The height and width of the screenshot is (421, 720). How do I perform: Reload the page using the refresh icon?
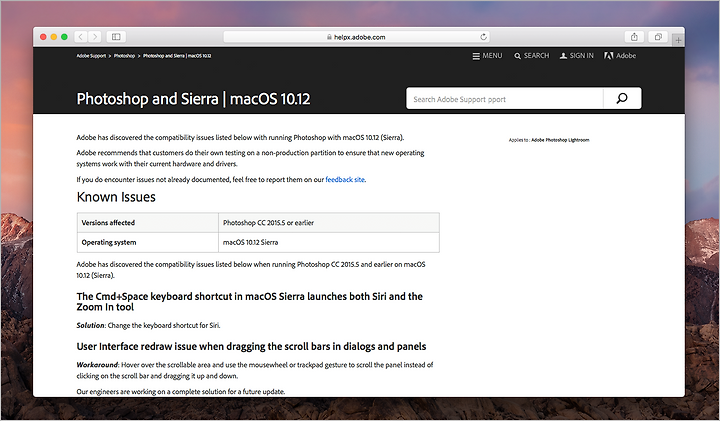[x=483, y=37]
